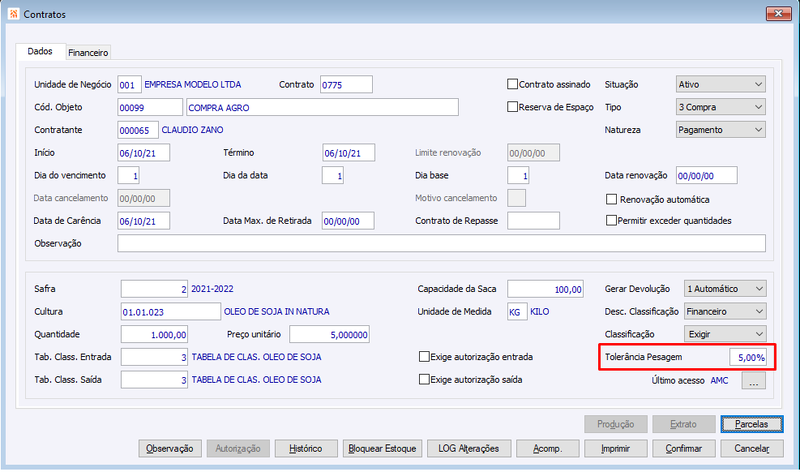Click the Tab. Class. Entrada field
The image size is (800, 472).
coord(154,357)
